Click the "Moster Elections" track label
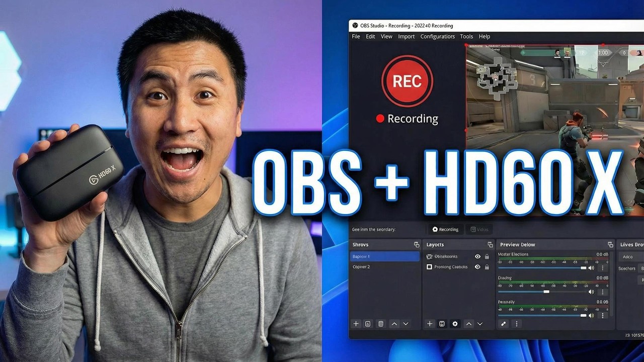Screen dimensions: 644x362 coord(513,254)
